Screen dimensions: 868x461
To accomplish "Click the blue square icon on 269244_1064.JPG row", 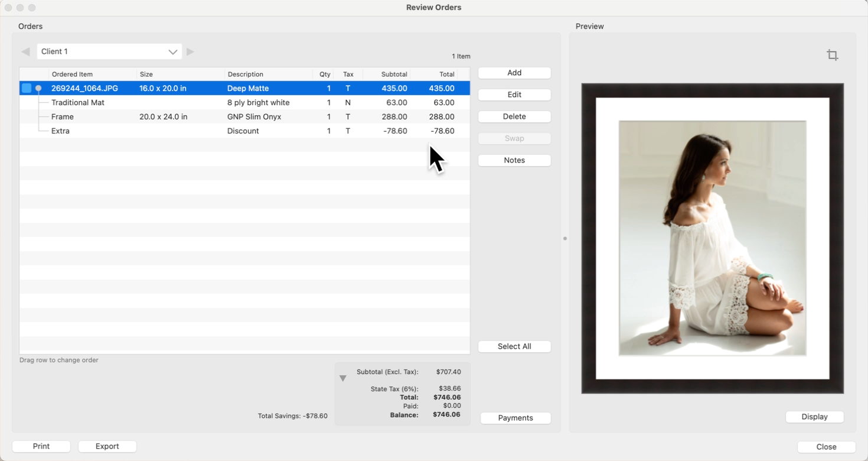I will pos(27,88).
